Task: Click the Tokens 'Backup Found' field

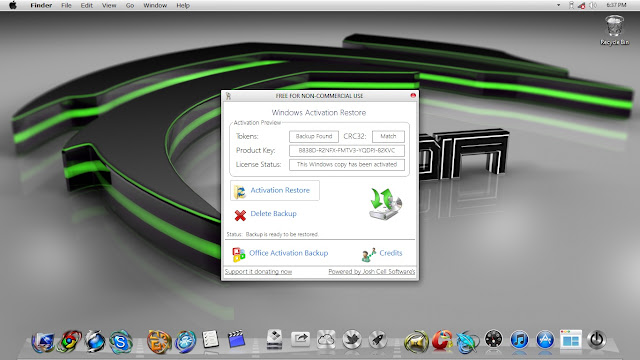Action: tap(314, 136)
